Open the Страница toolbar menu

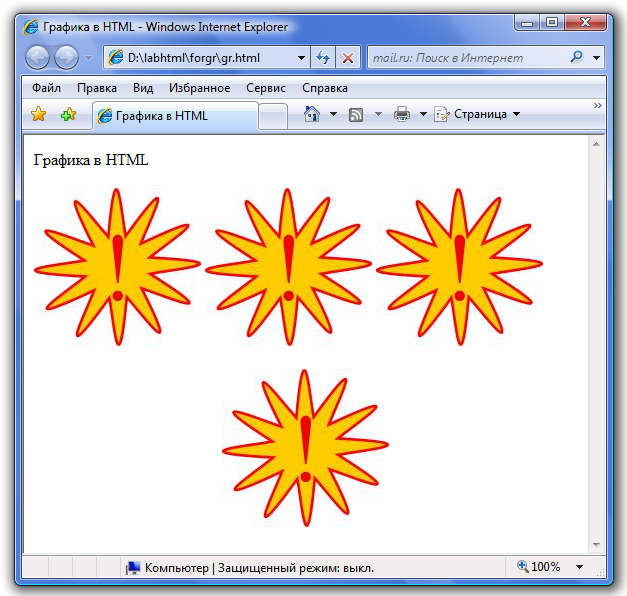477,114
